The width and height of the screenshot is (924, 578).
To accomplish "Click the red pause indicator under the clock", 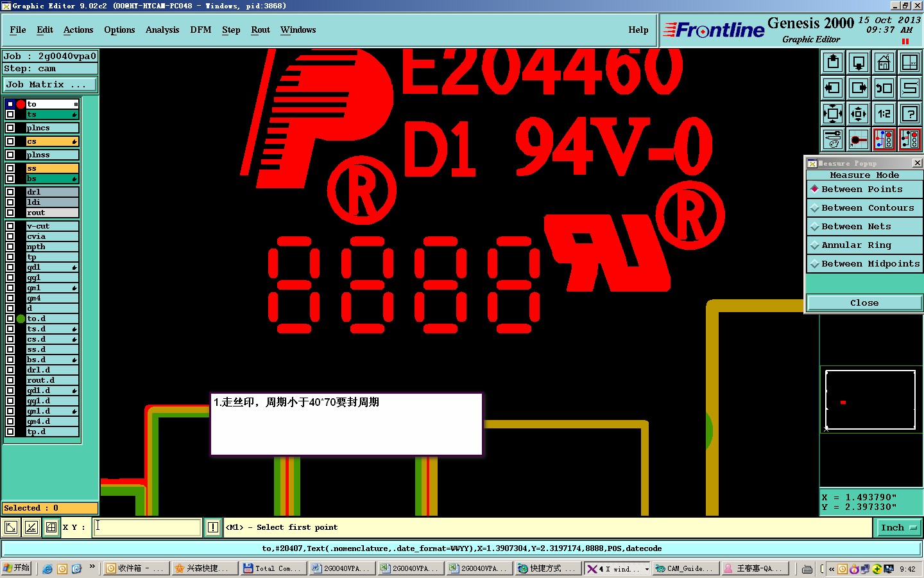I will (x=905, y=41).
